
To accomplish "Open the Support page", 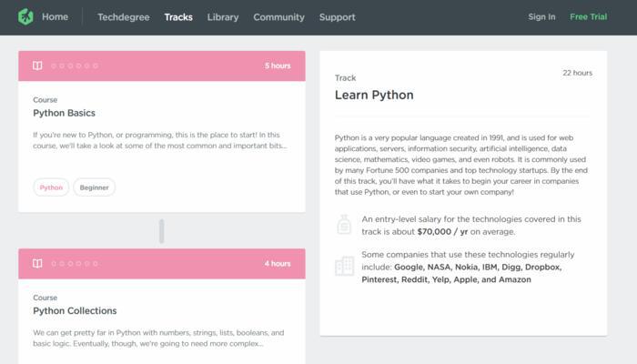I will (x=338, y=17).
